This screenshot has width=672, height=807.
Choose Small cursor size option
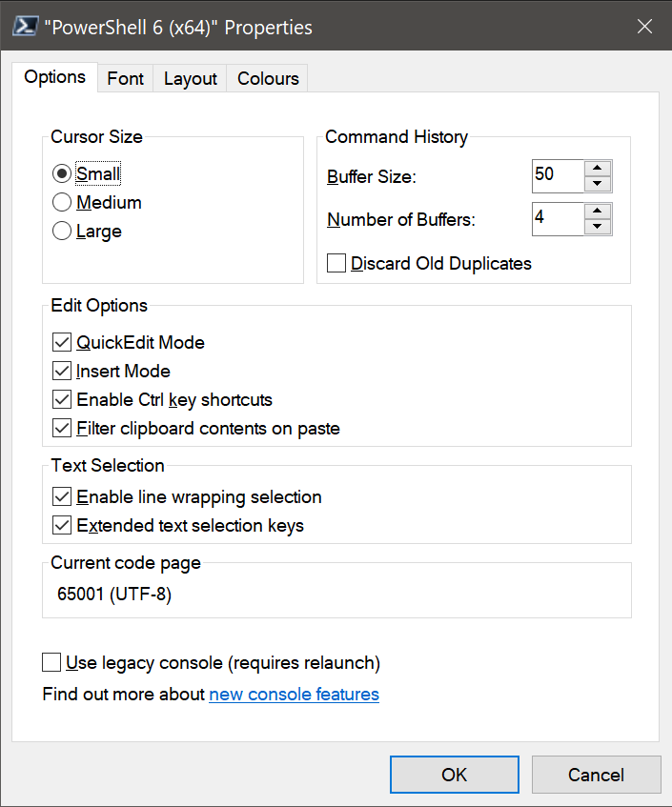pyautogui.click(x=62, y=173)
